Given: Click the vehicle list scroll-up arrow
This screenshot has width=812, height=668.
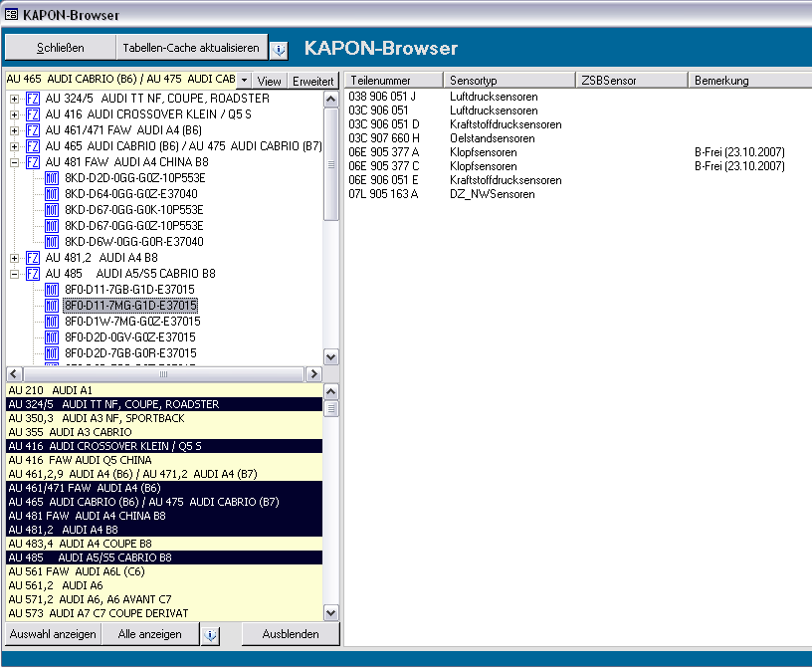Looking at the screenshot, I should (331, 392).
